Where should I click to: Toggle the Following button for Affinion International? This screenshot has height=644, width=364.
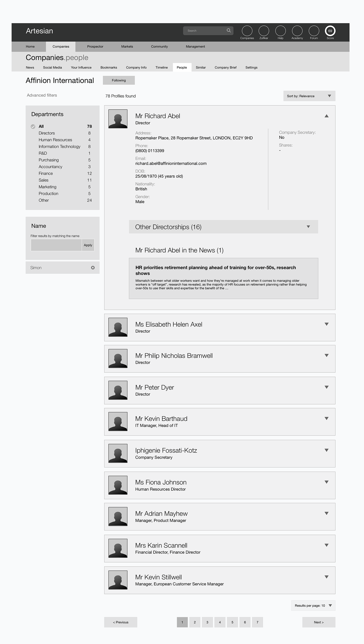119,80
